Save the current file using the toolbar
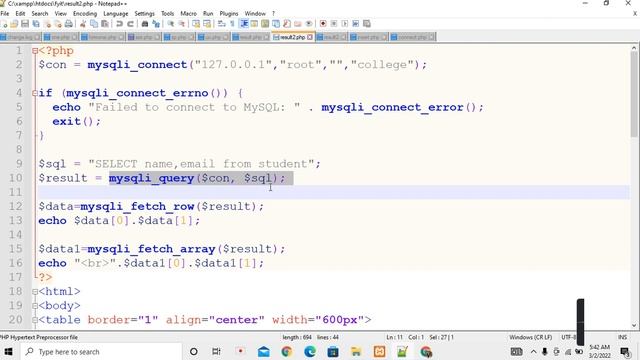This screenshot has height=360, width=640. (x=25, y=24)
